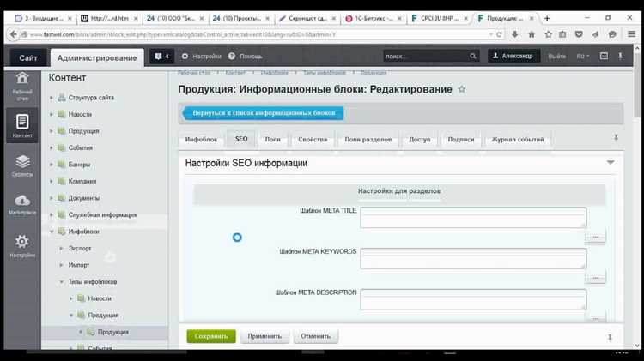This screenshot has width=644, height=361.
Task: Open the Настройки gear in the sidebar
Action: coord(22,245)
